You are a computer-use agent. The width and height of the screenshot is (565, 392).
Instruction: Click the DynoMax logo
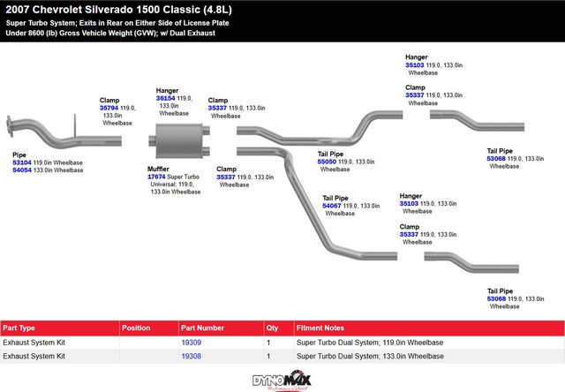click(x=282, y=381)
